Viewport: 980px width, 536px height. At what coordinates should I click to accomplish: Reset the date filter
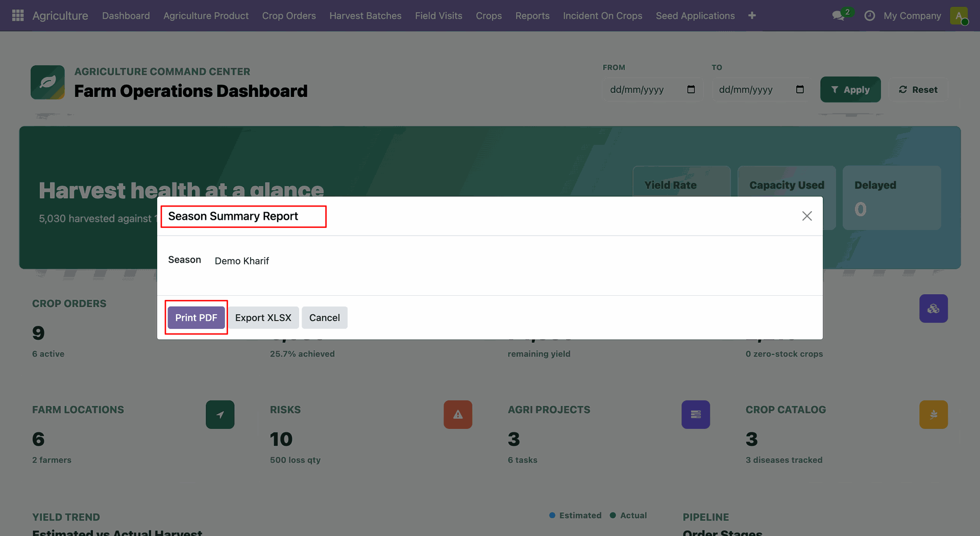click(918, 89)
